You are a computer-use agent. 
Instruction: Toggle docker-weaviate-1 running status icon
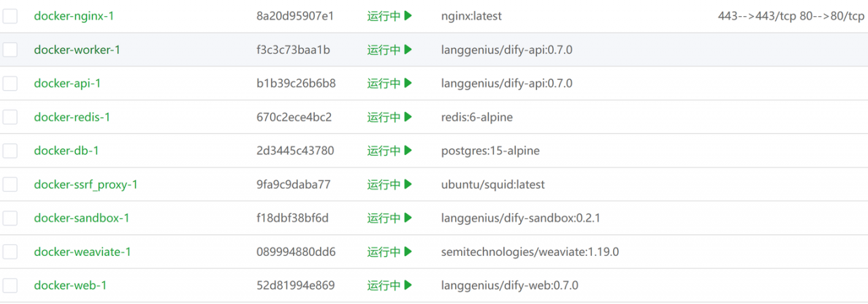[408, 252]
